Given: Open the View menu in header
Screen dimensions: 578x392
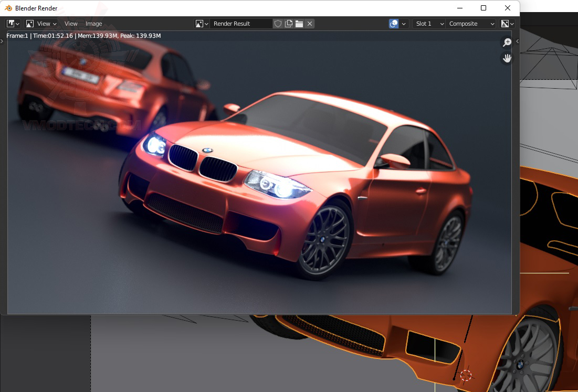Looking at the screenshot, I should pyautogui.click(x=71, y=24).
